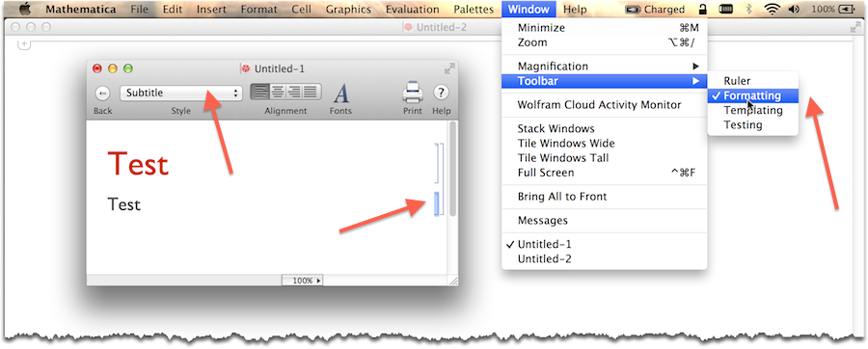This screenshot has width=868, height=349.
Task: Open the Fonts panel with the A icon
Action: coord(341,93)
